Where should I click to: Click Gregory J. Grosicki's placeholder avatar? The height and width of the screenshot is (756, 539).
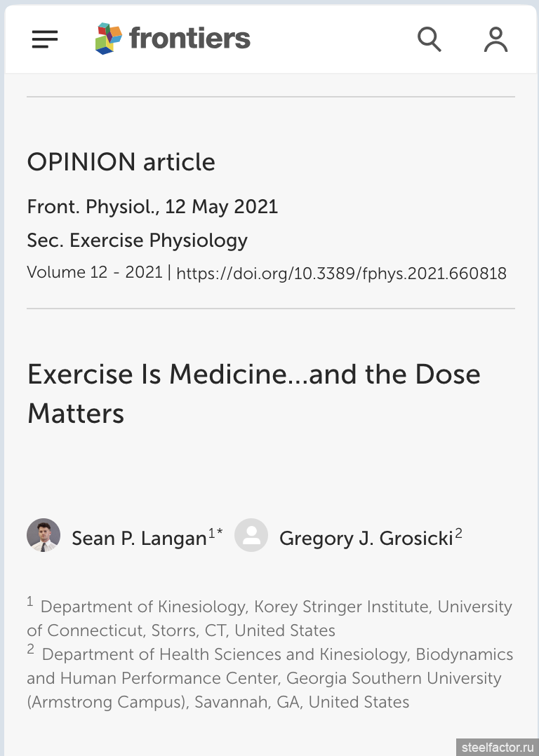pyautogui.click(x=251, y=536)
